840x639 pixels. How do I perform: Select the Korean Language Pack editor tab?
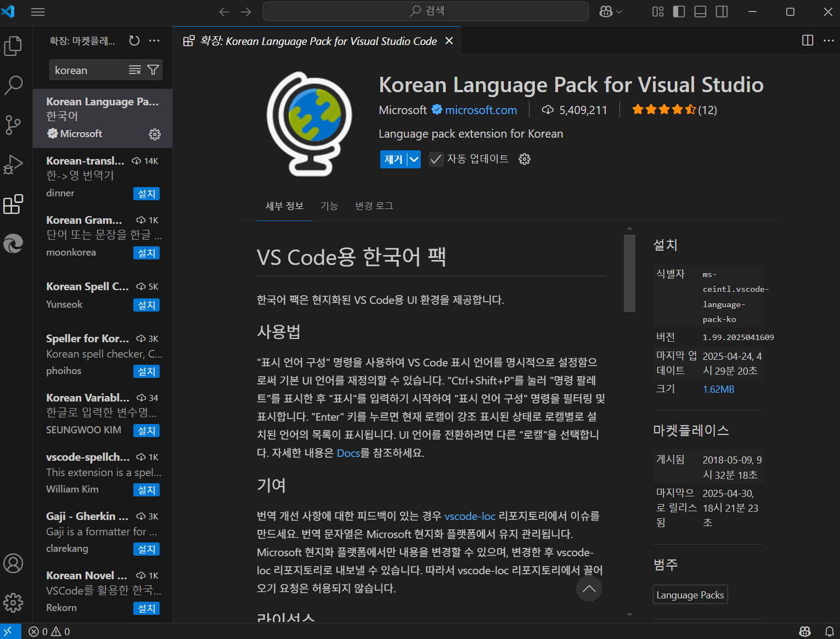[x=317, y=41]
